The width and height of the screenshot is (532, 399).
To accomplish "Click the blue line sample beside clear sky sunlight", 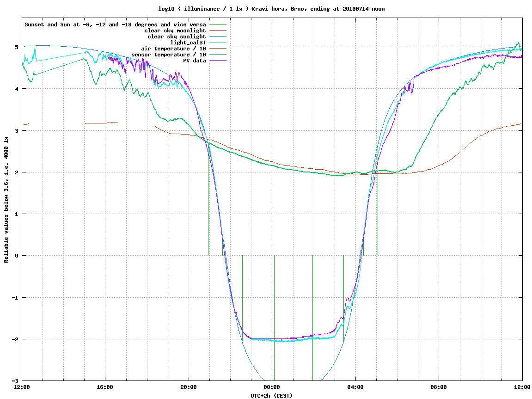I will pyautogui.click(x=218, y=37).
